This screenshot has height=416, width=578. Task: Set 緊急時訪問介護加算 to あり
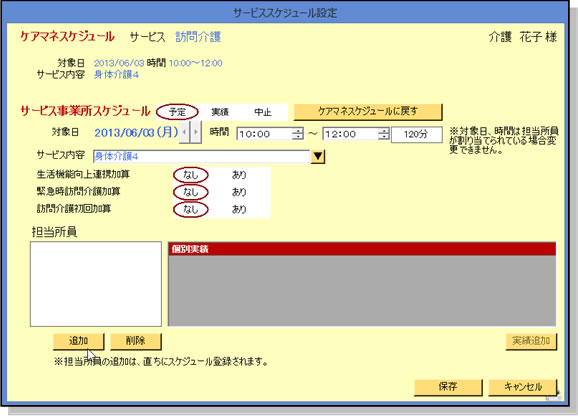pos(239,192)
